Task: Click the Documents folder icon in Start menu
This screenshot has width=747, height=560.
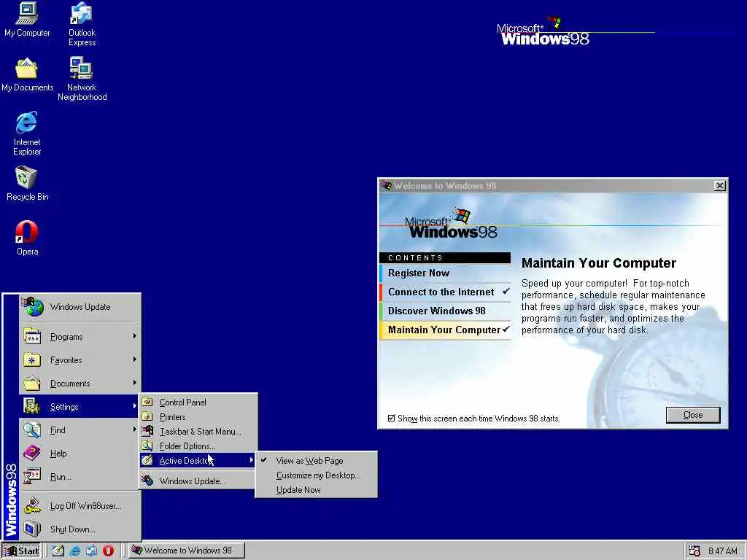Action: point(32,384)
